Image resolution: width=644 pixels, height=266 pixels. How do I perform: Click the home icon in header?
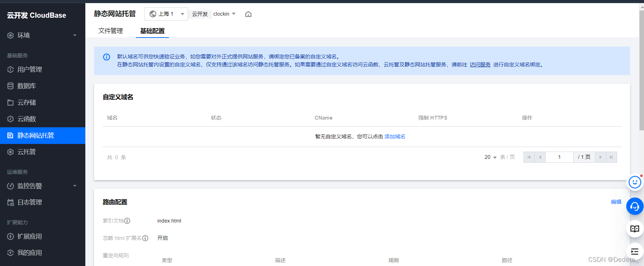[248, 14]
